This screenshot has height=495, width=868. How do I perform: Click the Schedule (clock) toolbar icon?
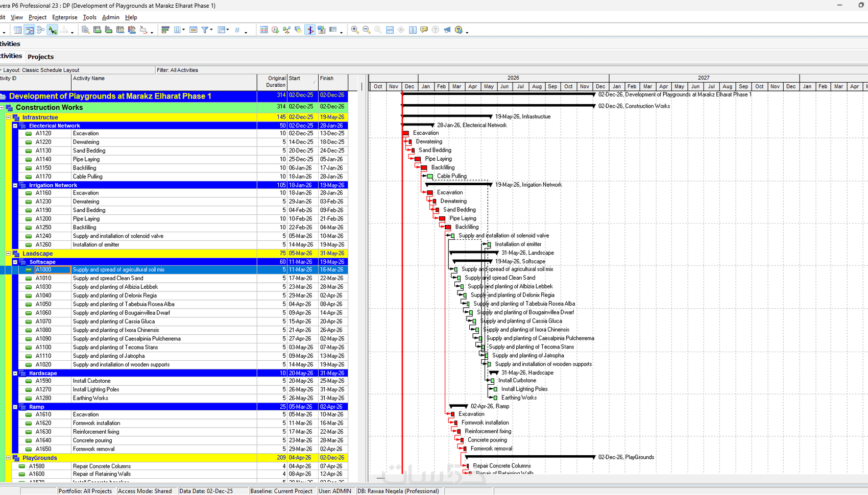point(275,30)
